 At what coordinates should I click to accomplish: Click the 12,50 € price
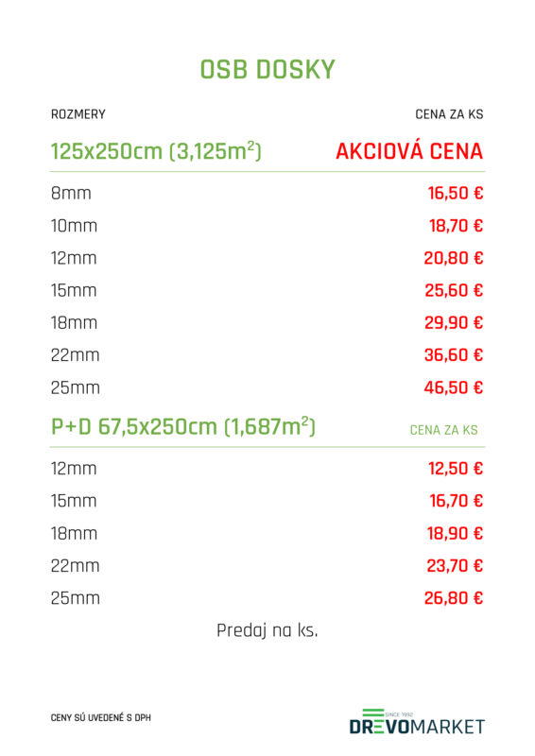click(456, 469)
